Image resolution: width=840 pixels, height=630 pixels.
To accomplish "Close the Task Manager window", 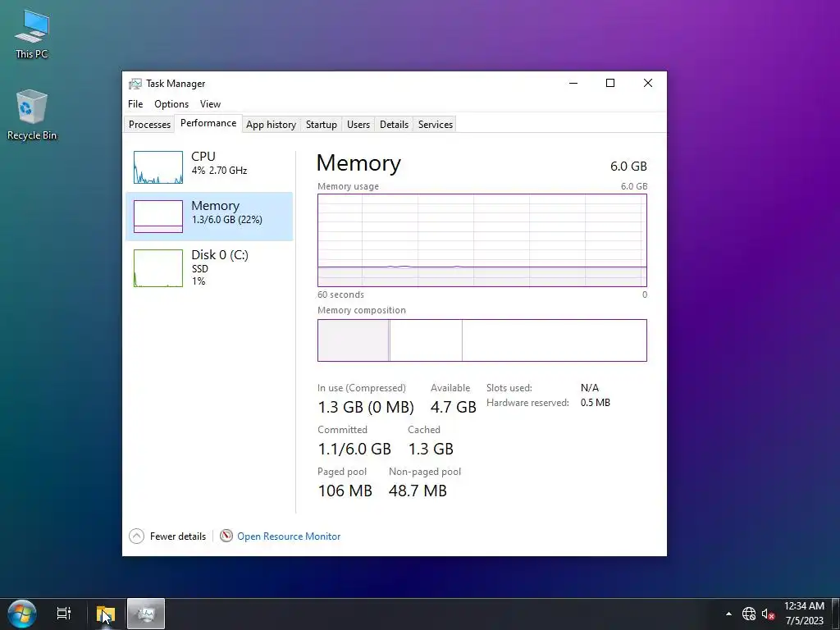I will [648, 83].
